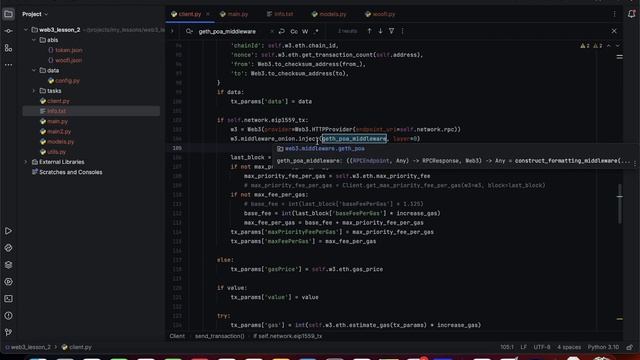Open the find bar filter options

pyautogui.click(x=391, y=31)
